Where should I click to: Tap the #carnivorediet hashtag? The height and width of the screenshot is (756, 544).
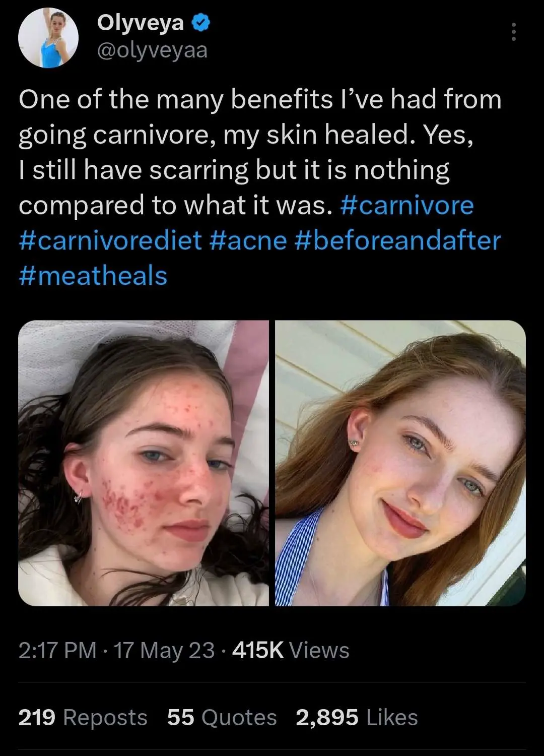coord(110,240)
